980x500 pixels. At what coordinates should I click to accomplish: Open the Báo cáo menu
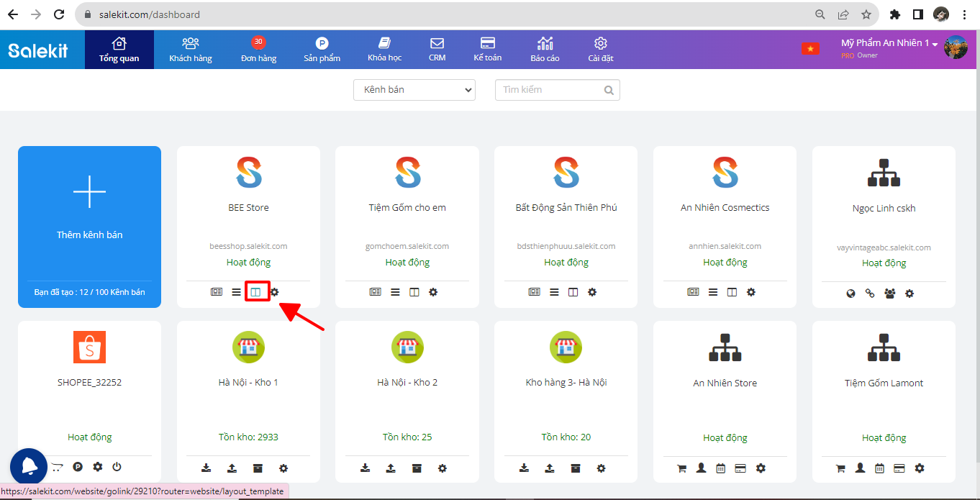(x=545, y=49)
